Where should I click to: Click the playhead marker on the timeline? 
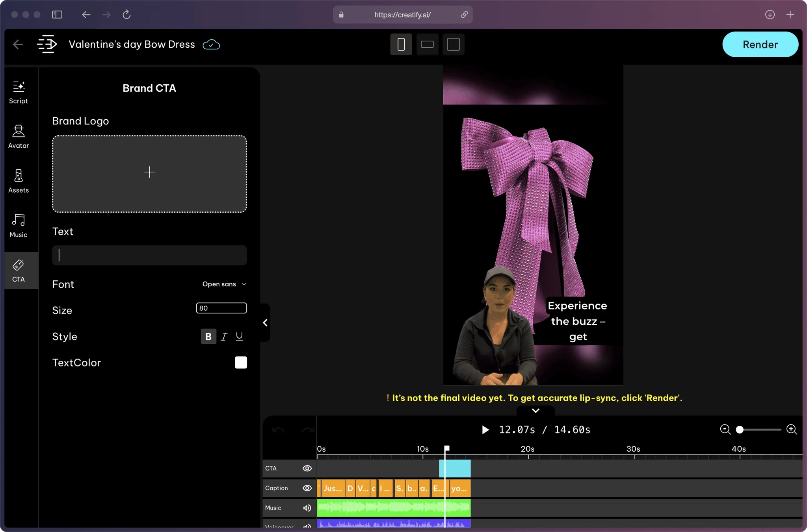click(x=447, y=449)
